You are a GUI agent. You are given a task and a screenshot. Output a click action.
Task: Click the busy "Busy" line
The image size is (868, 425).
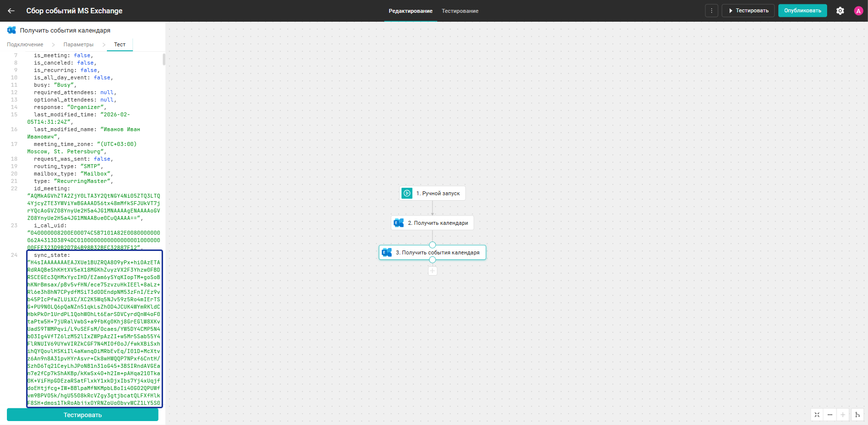[x=55, y=85]
